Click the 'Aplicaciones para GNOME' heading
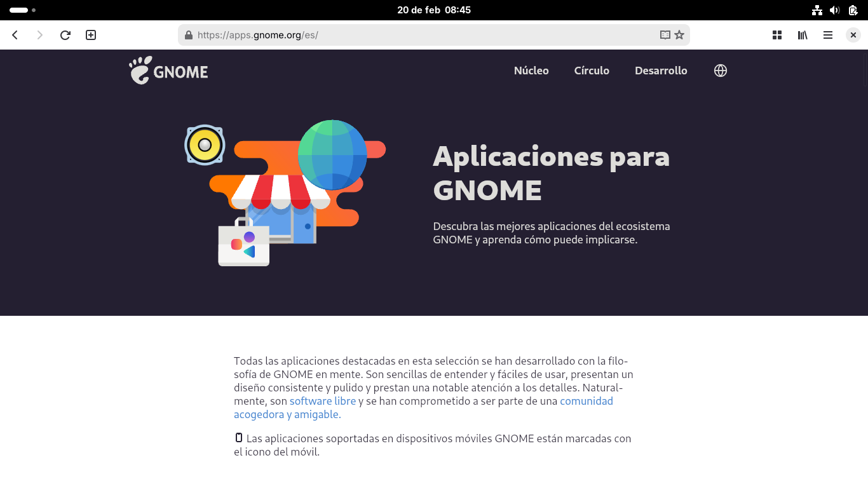The width and height of the screenshot is (868, 488). [x=551, y=173]
